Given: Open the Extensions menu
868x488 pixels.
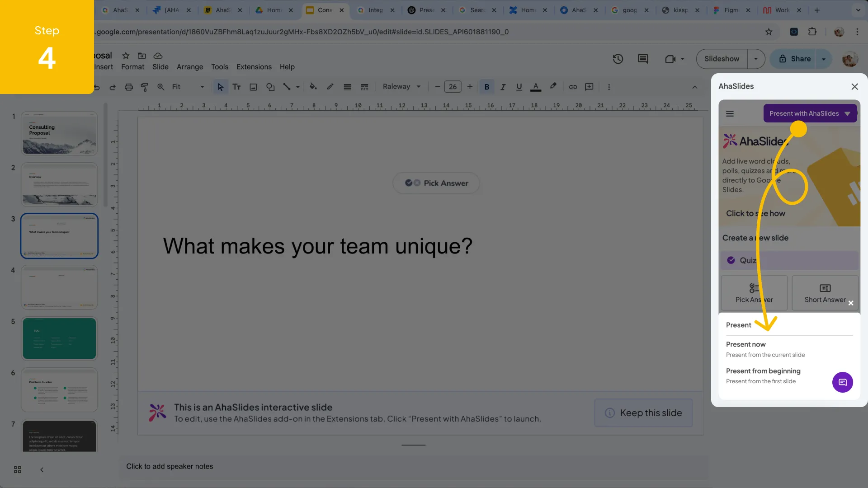Looking at the screenshot, I should click(254, 66).
